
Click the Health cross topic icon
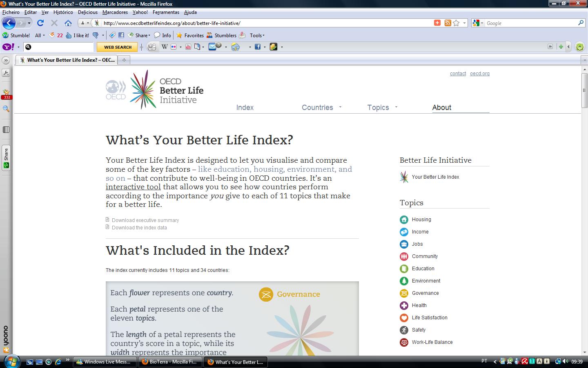[404, 305]
